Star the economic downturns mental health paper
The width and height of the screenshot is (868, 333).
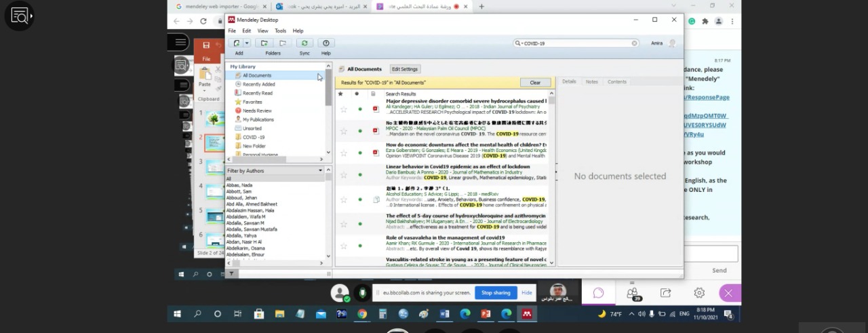[344, 153]
